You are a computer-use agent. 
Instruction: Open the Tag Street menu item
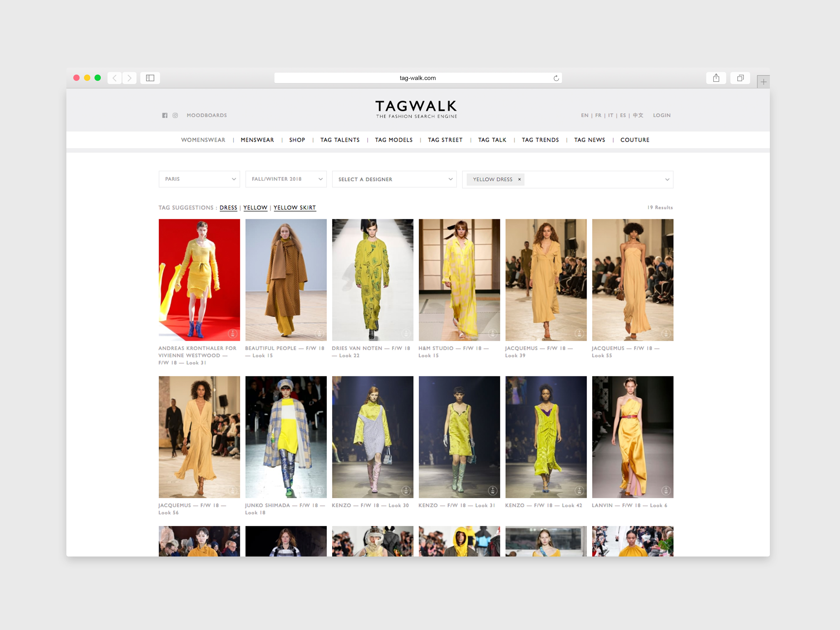(445, 140)
